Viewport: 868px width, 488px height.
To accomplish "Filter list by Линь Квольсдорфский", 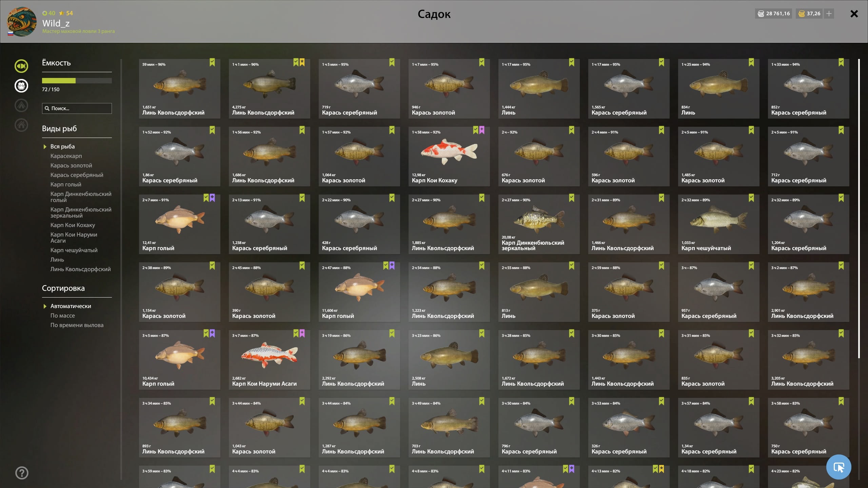I will click(x=81, y=269).
